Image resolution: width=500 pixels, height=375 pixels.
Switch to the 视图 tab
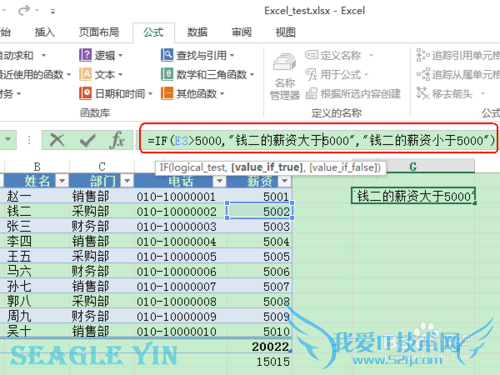click(x=285, y=32)
